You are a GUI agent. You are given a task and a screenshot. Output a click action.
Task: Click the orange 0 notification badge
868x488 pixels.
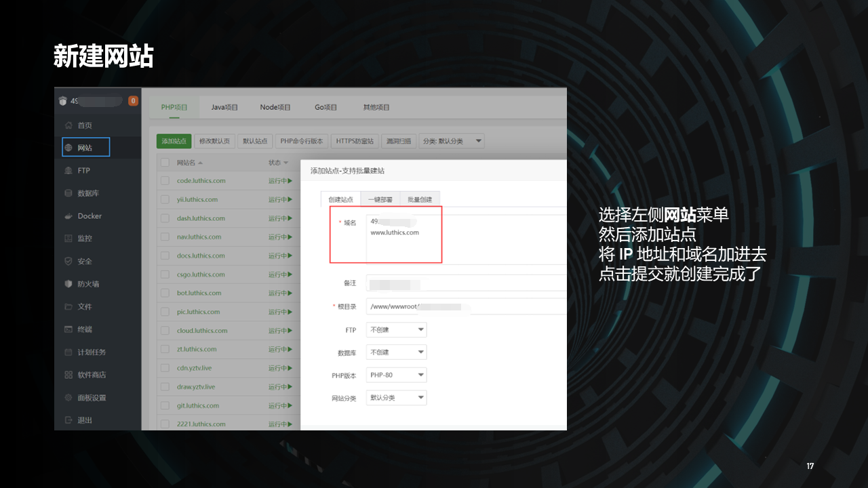coord(133,101)
